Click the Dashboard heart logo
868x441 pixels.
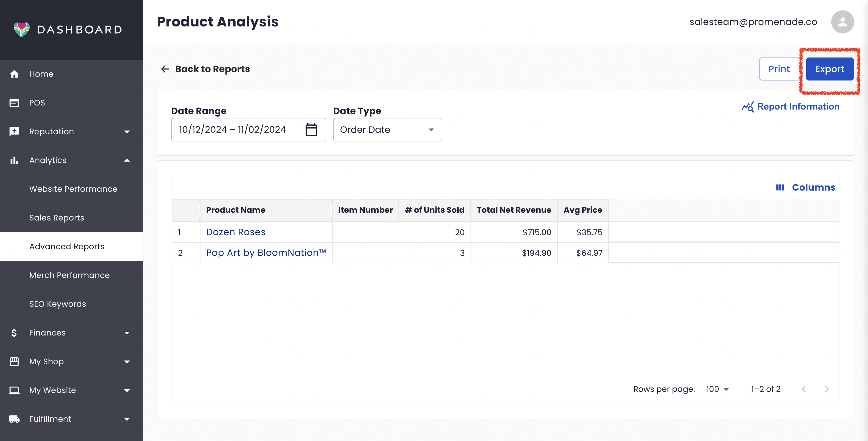coord(22,29)
